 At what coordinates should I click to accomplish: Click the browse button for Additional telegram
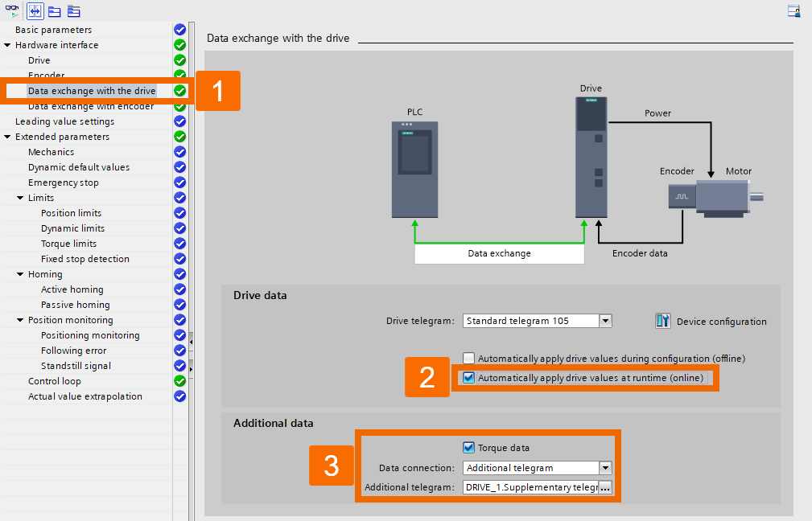click(x=605, y=487)
